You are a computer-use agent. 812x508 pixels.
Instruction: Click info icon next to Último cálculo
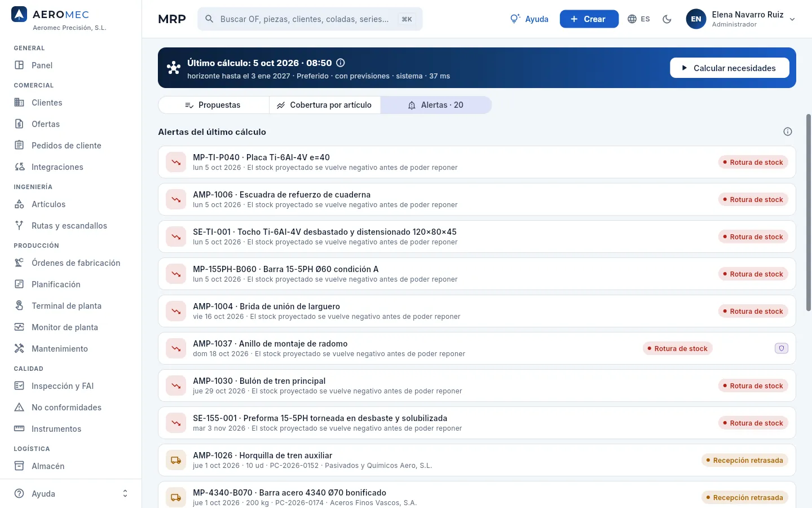341,63
